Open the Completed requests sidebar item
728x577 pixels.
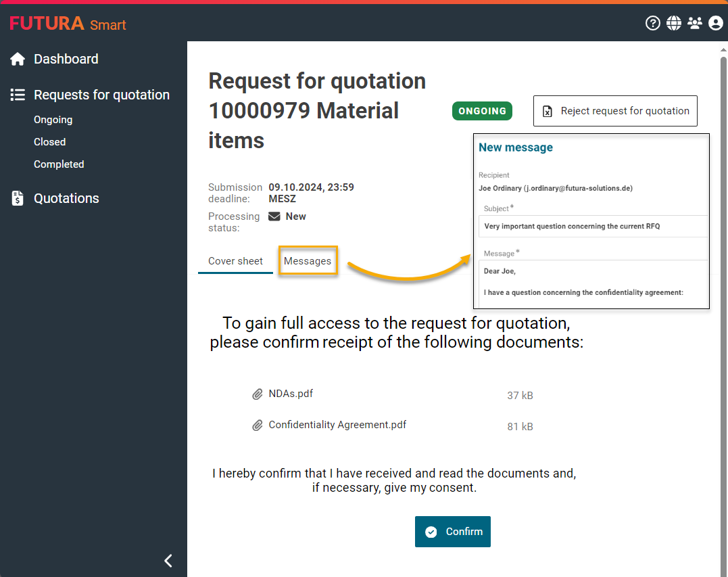tap(59, 164)
